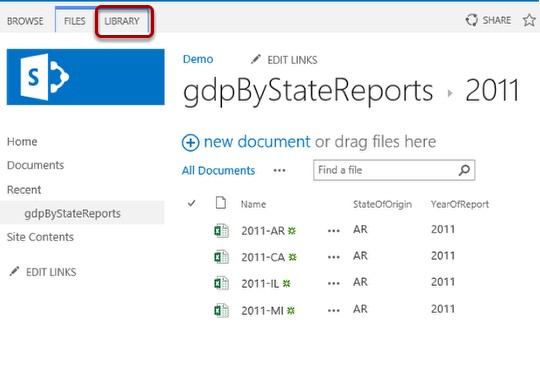Click the Excel icon for 2011-IL
The width and height of the screenshot is (540, 376).
point(221,283)
